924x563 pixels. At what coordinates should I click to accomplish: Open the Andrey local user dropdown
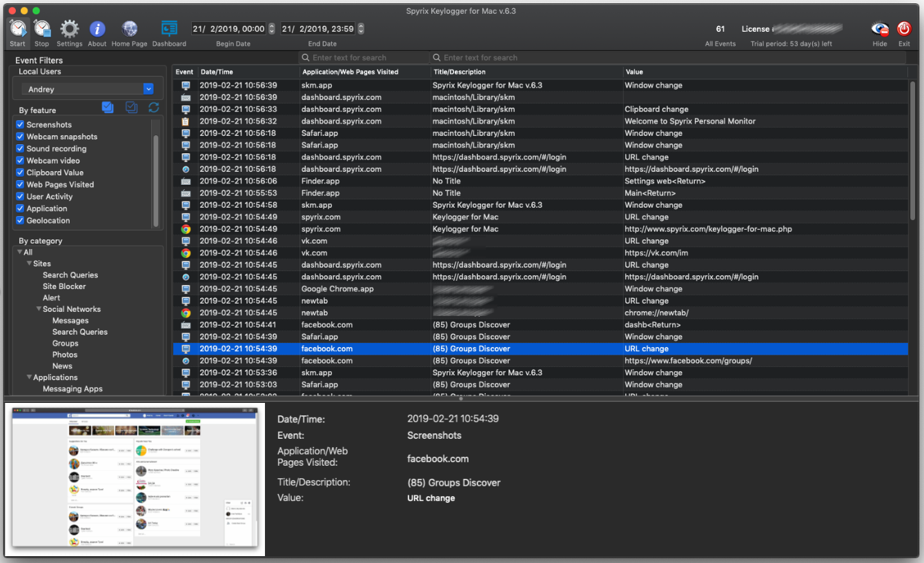pos(87,89)
